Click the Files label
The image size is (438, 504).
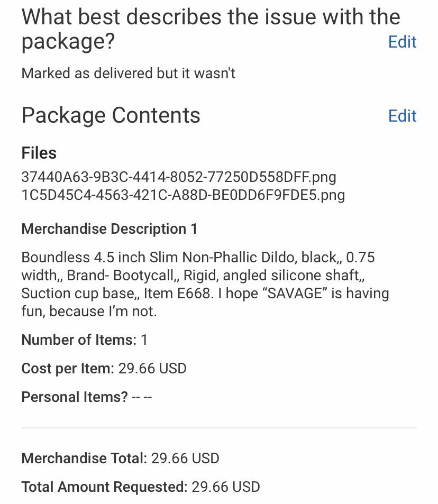[x=39, y=153]
